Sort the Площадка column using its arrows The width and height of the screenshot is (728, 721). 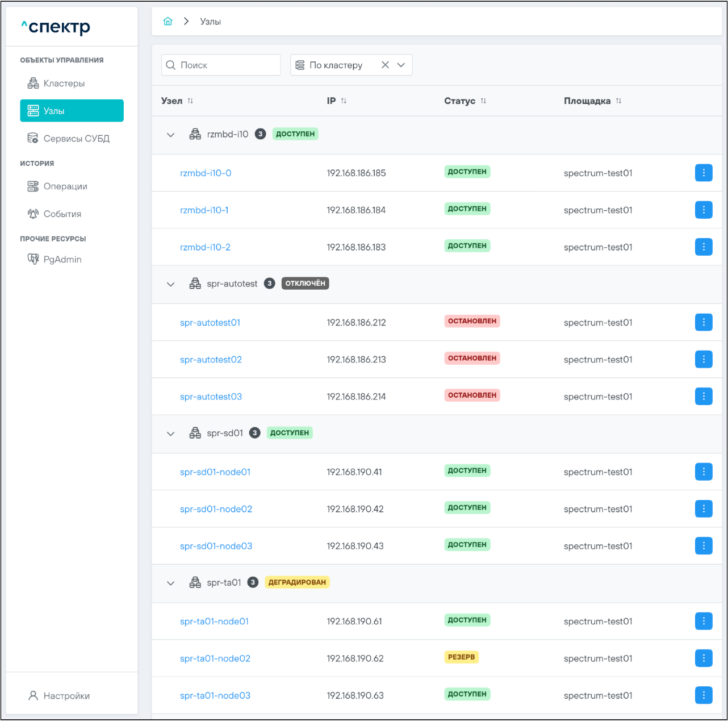point(618,101)
